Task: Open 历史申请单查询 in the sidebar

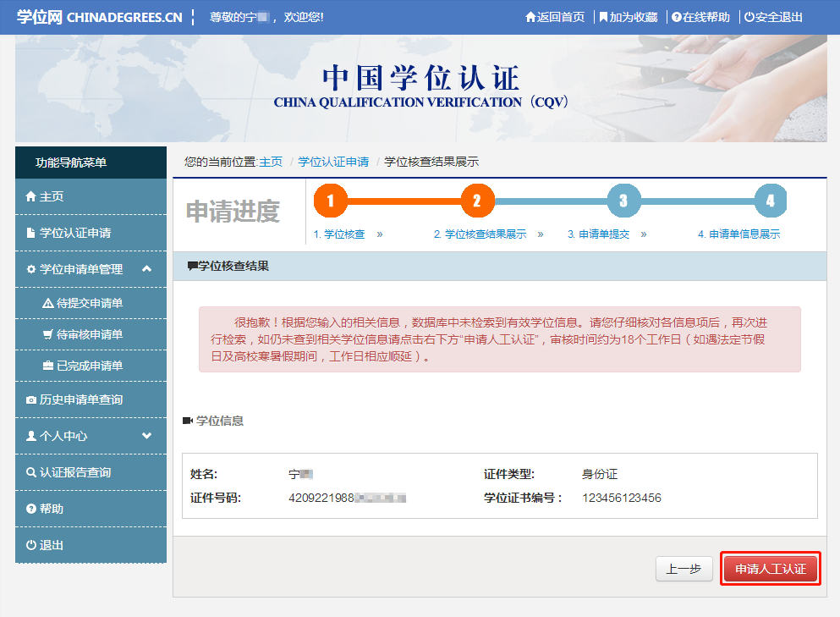Action: point(91,399)
